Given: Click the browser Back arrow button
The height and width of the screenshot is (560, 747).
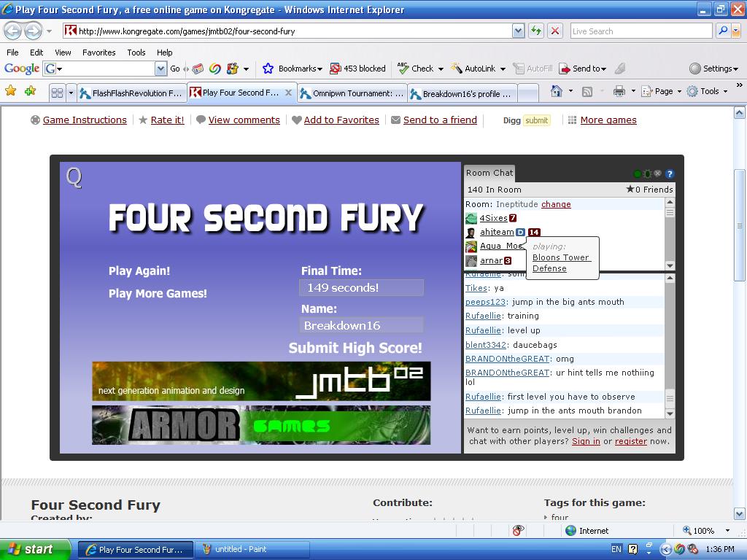Looking at the screenshot, I should tap(13, 31).
